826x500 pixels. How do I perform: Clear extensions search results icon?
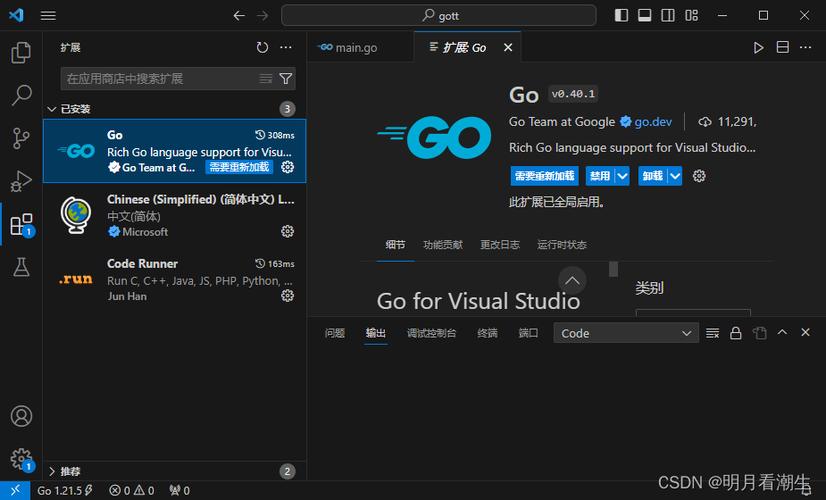(x=266, y=79)
